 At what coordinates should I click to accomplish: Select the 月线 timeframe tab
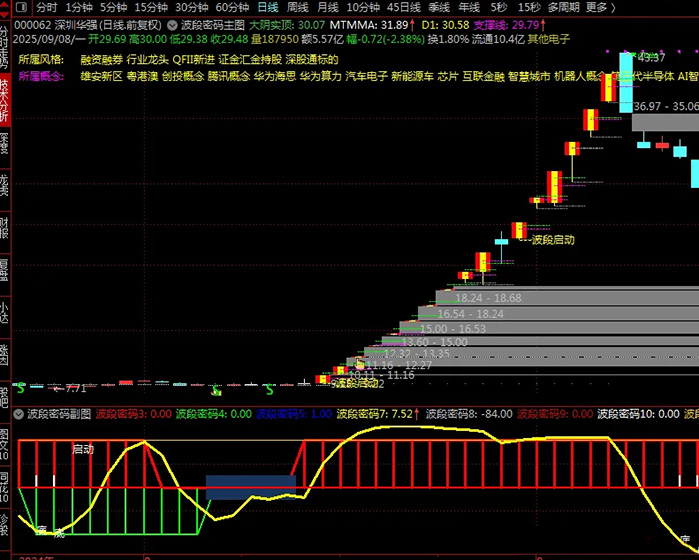(327, 6)
